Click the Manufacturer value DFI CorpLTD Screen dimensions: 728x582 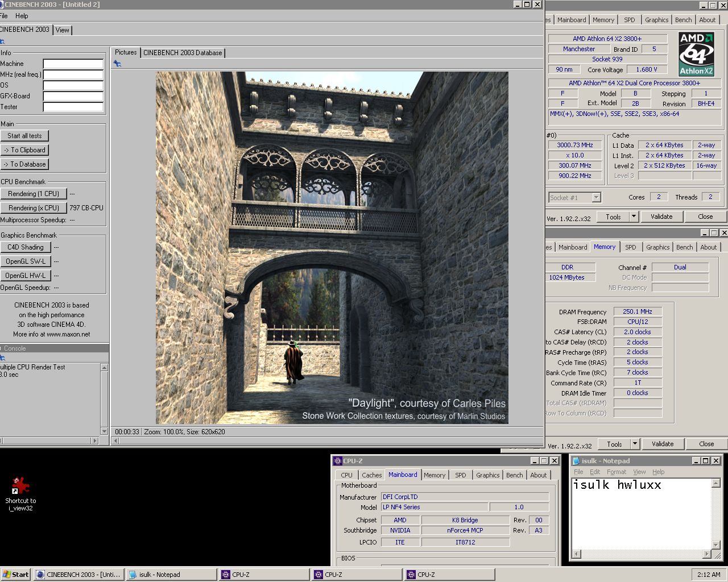(465, 497)
